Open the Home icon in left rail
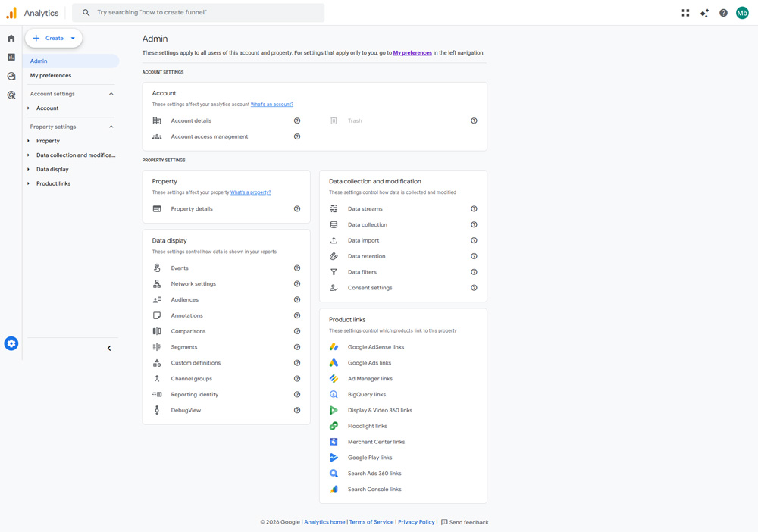Screen dimensions: 758x532 [11, 38]
